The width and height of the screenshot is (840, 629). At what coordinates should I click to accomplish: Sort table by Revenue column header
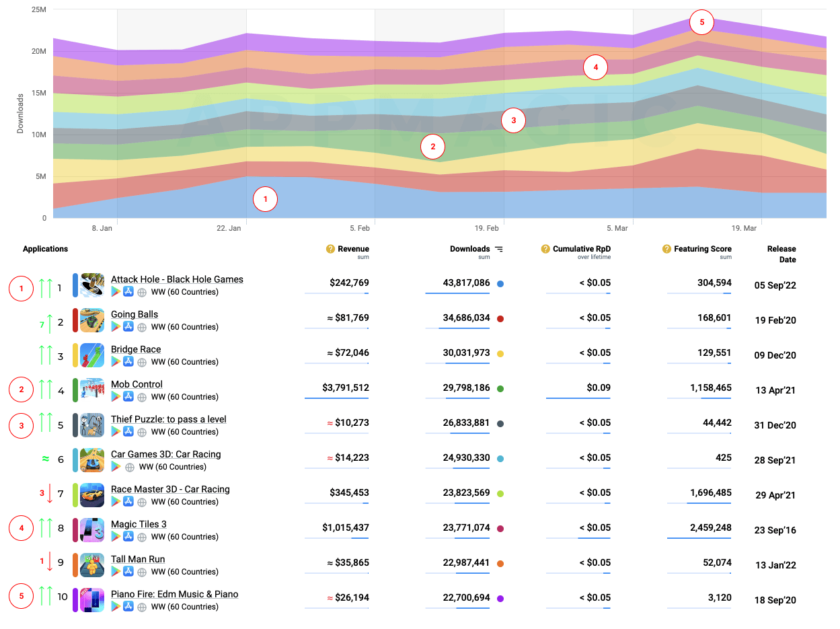click(353, 249)
